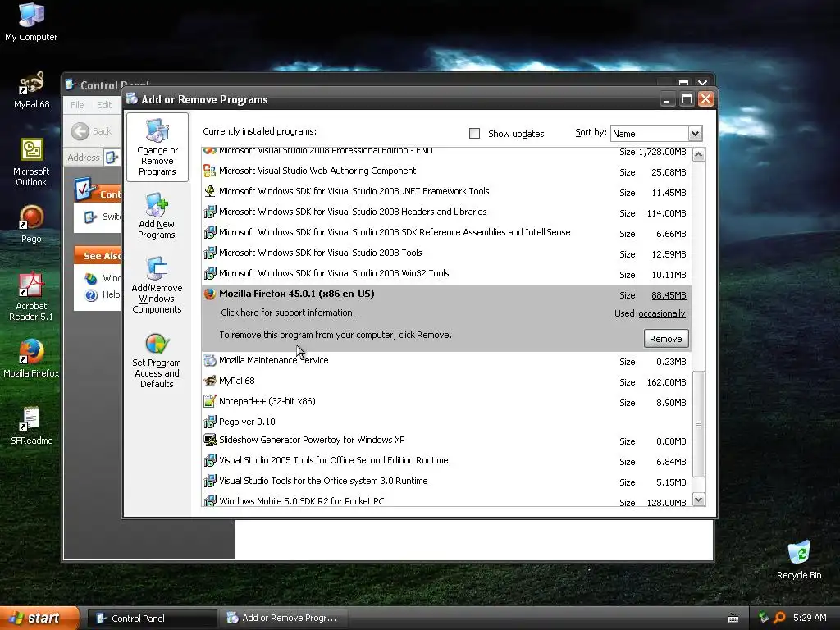Screen dimensions: 840x630
Task: Maximize the Add or Remove Programs window
Action: [687, 99]
